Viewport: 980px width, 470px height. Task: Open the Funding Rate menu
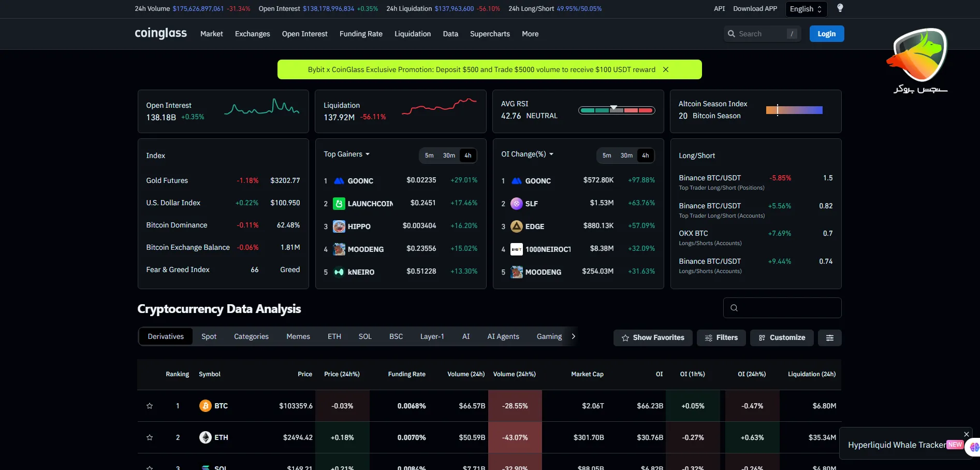(361, 34)
